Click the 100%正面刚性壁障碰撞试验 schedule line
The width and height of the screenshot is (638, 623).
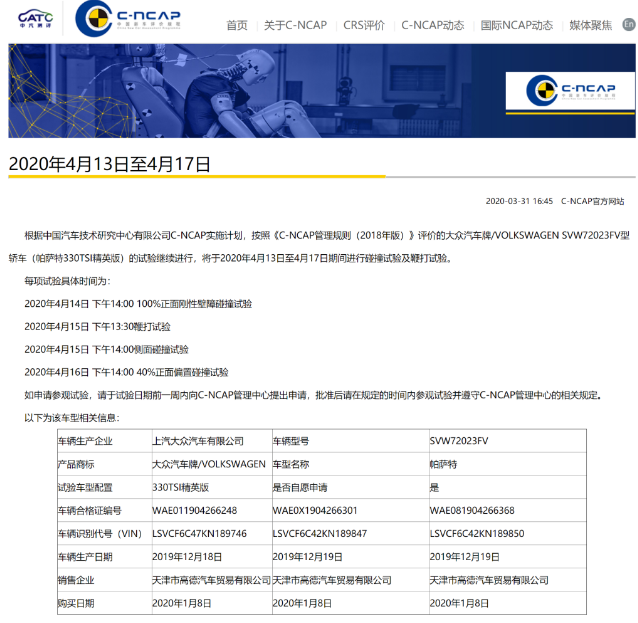(138, 304)
